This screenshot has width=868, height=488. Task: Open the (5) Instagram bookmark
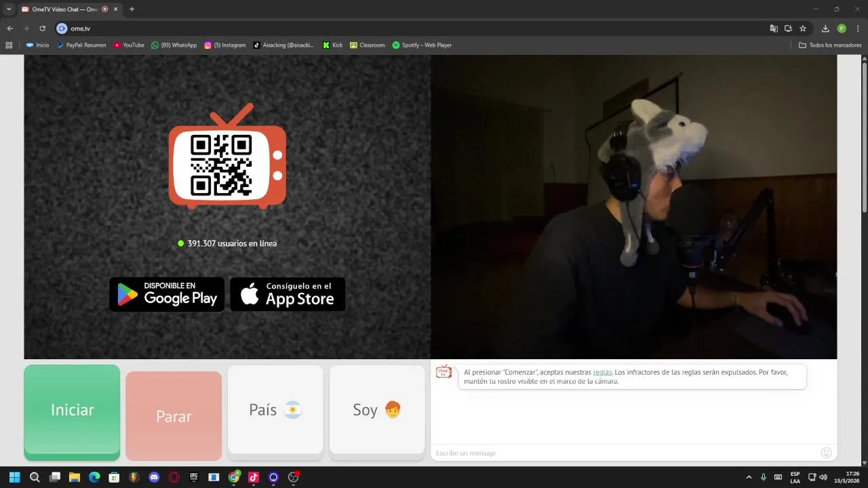coord(225,45)
